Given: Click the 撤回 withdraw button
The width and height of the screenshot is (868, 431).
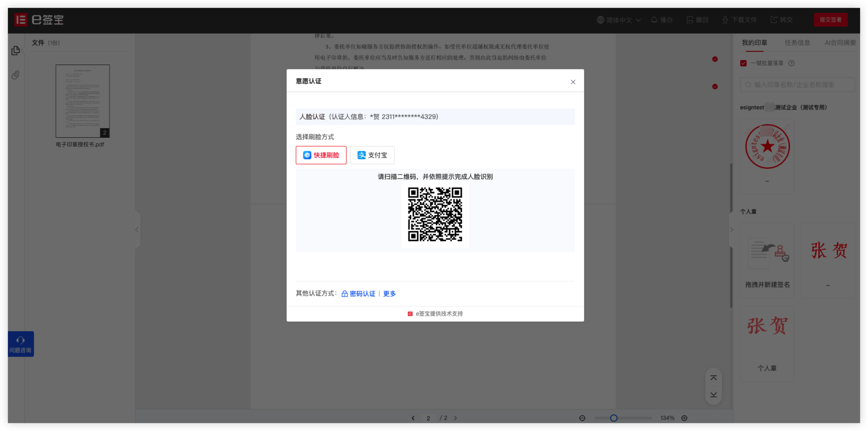Looking at the screenshot, I should click(698, 20).
